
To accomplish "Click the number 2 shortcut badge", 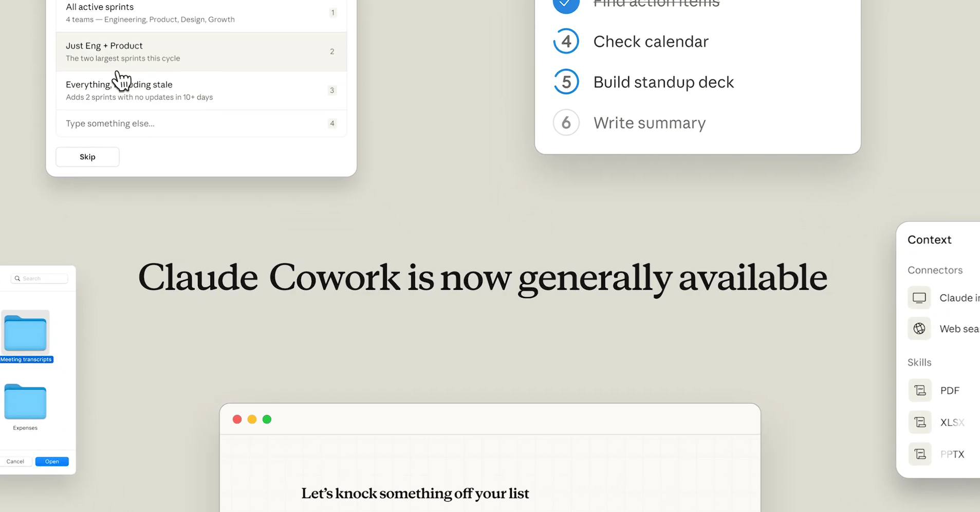I will (332, 51).
